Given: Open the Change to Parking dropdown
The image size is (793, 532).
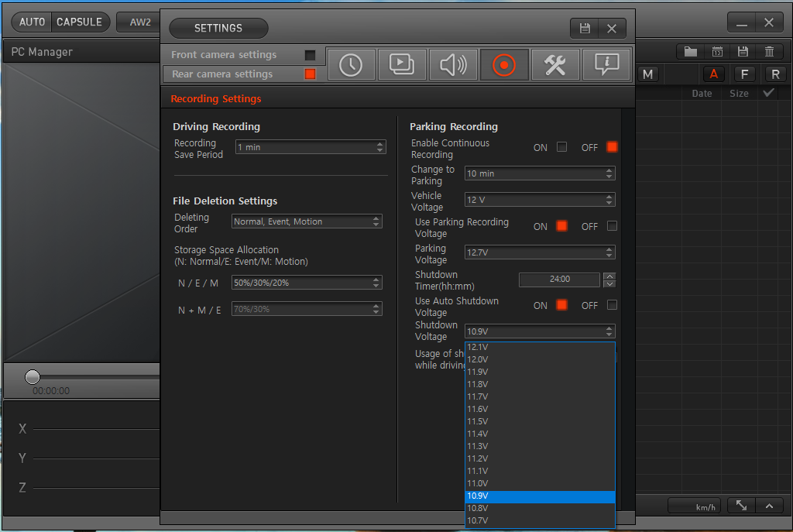Looking at the screenshot, I should click(540, 173).
